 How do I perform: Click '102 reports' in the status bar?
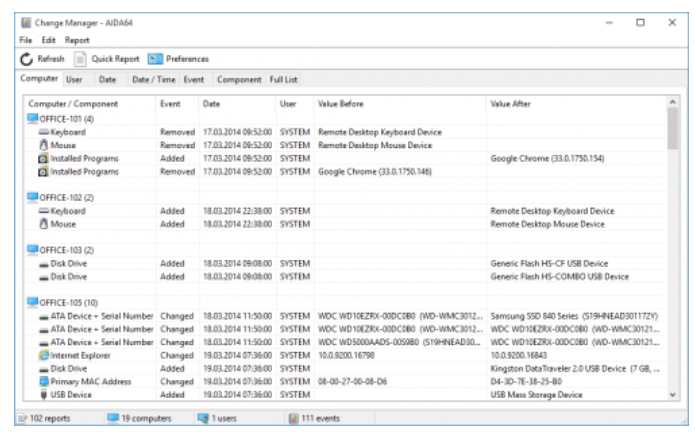[50, 418]
